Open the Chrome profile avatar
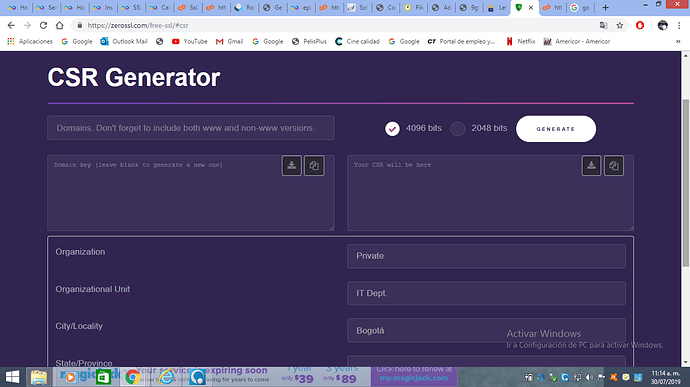 coord(663,26)
